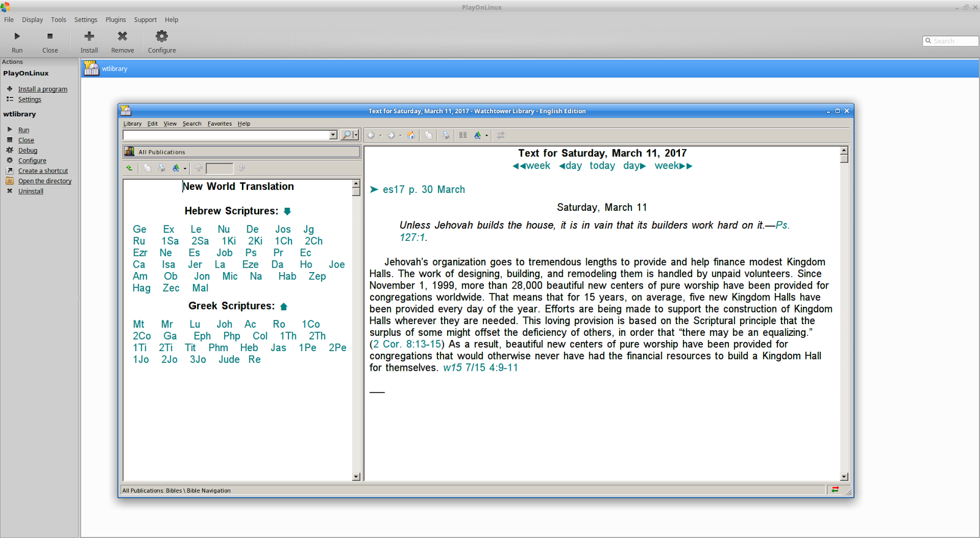Viewport: 980px width, 538px height.
Task: Expand the search button options arrow
Action: [x=356, y=135]
